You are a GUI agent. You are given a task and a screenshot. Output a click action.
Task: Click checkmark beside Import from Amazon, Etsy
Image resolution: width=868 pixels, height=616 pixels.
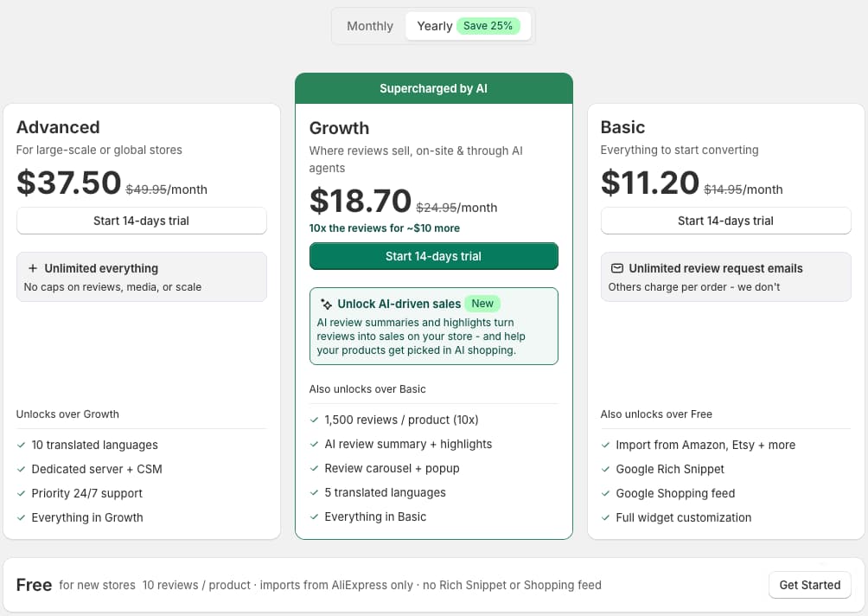pos(605,445)
